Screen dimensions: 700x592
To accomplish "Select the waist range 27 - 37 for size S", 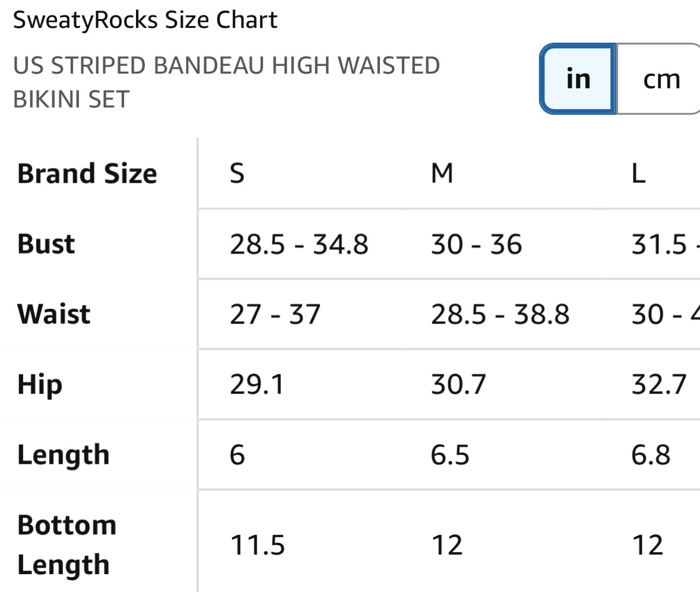I will tap(275, 314).
